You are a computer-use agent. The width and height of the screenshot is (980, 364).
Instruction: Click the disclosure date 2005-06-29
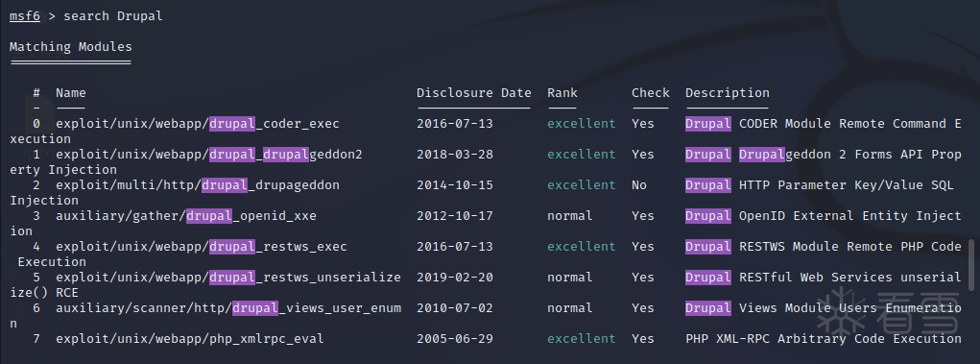point(455,338)
